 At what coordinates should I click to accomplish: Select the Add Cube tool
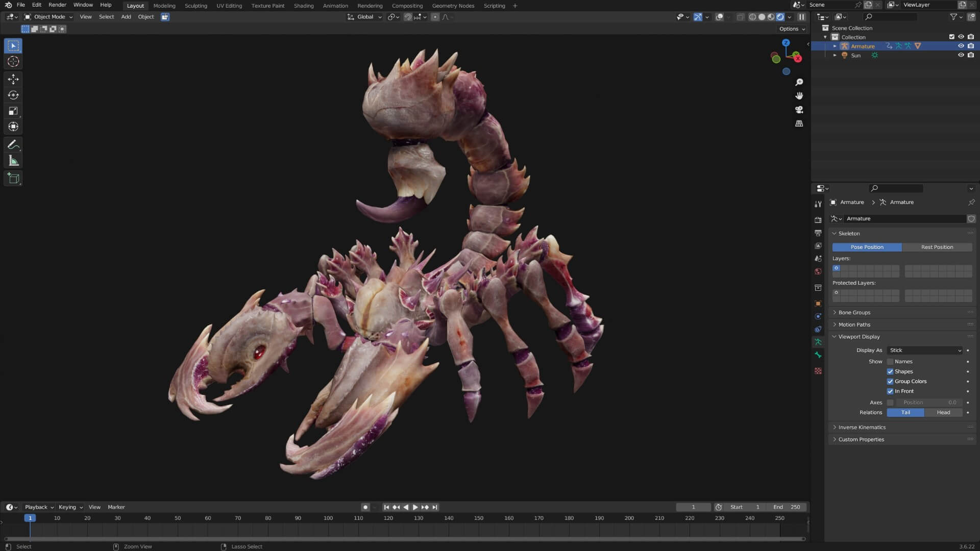click(x=13, y=179)
